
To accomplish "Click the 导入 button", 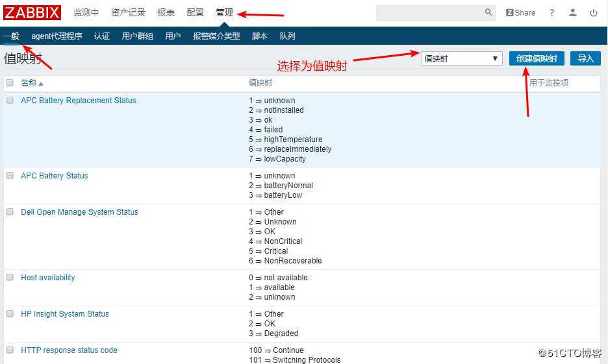I will [x=585, y=58].
